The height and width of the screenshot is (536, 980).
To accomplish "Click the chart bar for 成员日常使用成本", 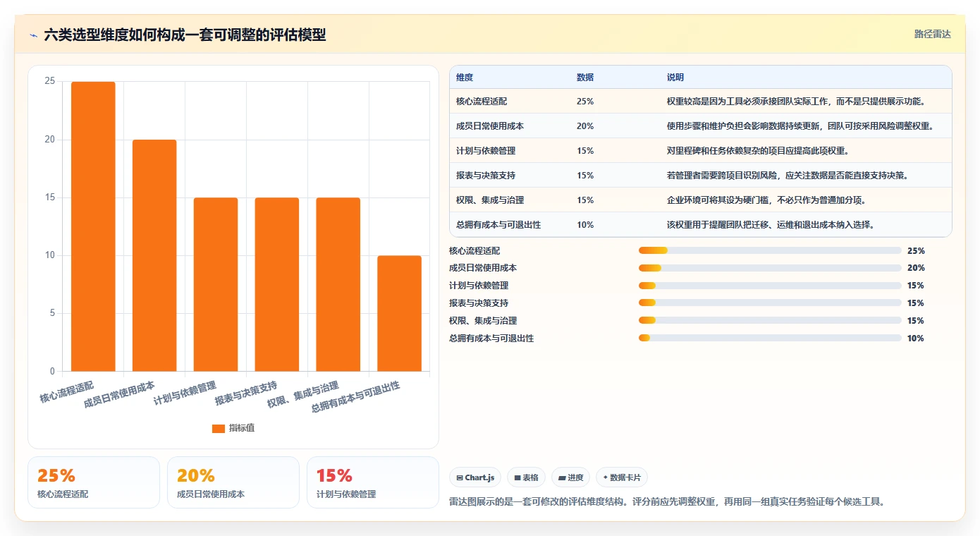I will coord(154,255).
